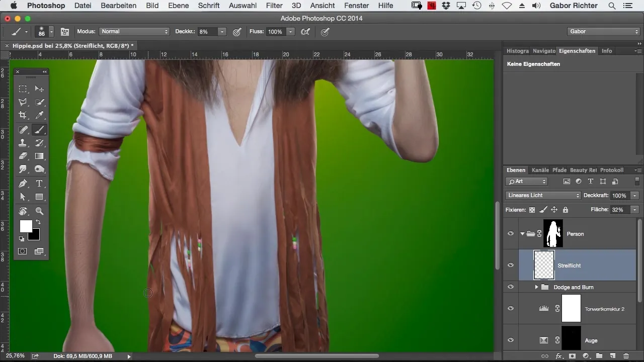Toggle lock all for layer
Screen dimensions: 644x362
pos(565,210)
